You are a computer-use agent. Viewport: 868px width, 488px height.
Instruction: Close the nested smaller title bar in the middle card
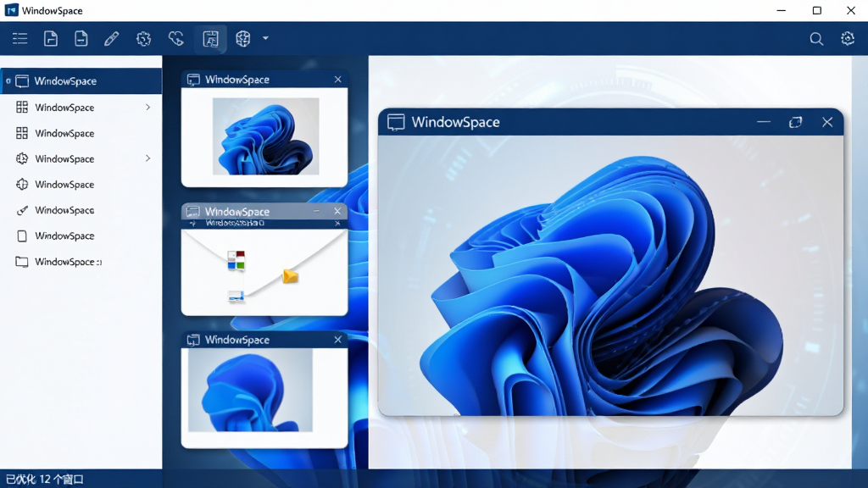337,223
